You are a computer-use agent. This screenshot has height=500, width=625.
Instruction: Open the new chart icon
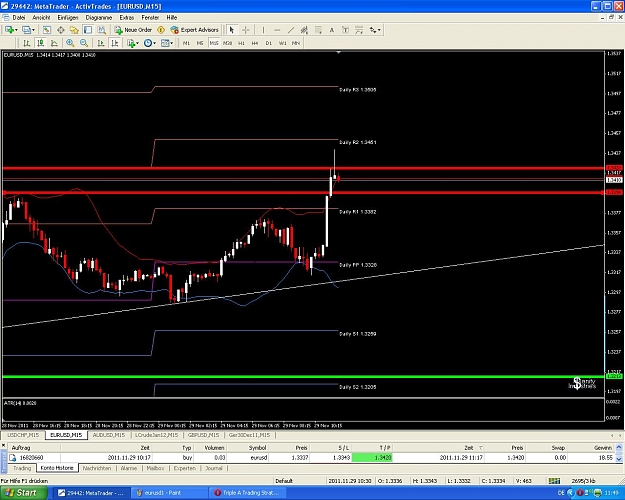click(x=9, y=30)
